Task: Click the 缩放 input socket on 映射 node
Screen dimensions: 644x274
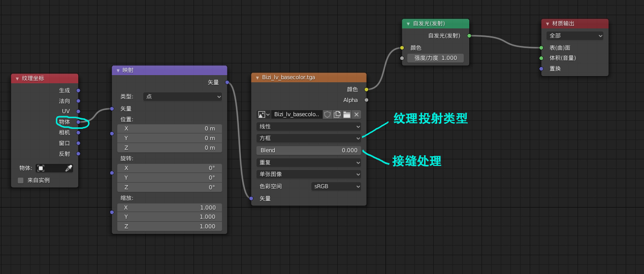Action: point(112,212)
